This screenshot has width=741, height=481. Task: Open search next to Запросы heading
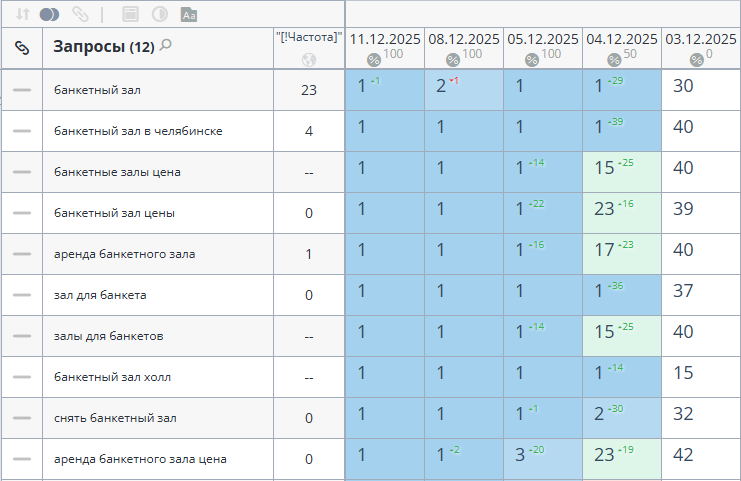pyautogui.click(x=166, y=45)
